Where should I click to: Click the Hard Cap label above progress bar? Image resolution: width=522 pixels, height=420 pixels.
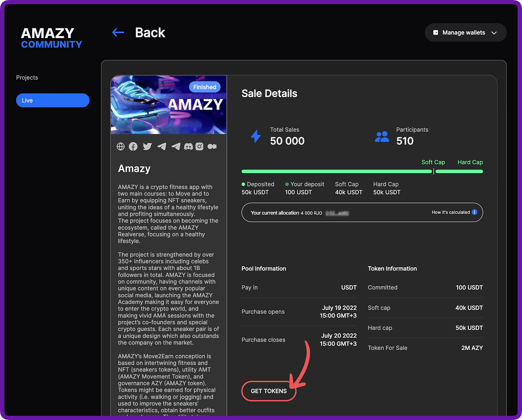(x=470, y=162)
